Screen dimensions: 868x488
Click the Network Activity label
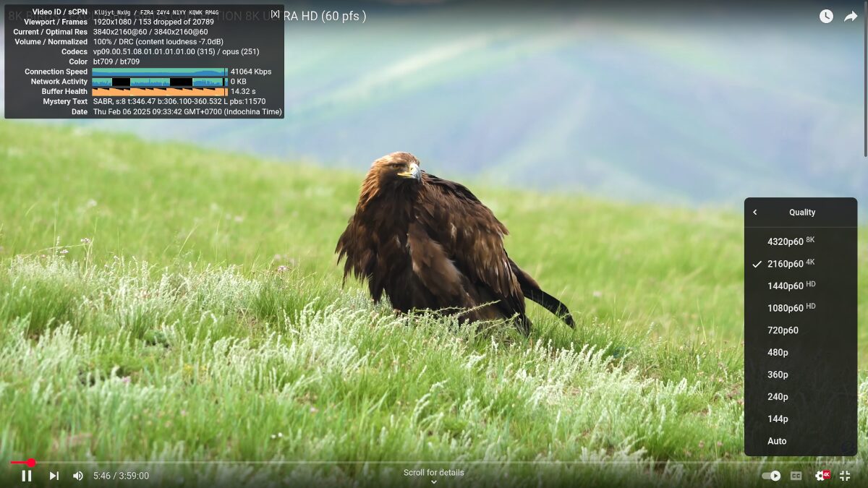(59, 82)
